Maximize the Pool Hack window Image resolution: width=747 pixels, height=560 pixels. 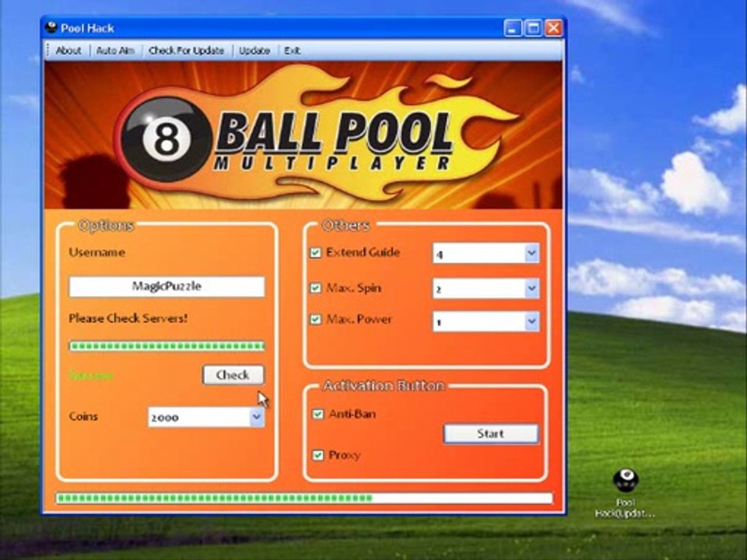pyautogui.click(x=533, y=29)
